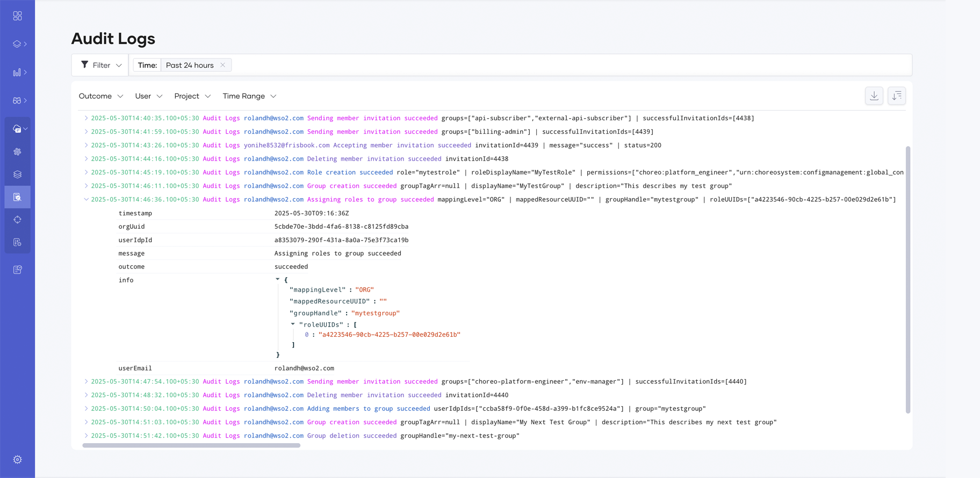Screen dimensions: 980x478
Task: Expand the 14:51:42 group deletion log row
Action: click(x=86, y=436)
